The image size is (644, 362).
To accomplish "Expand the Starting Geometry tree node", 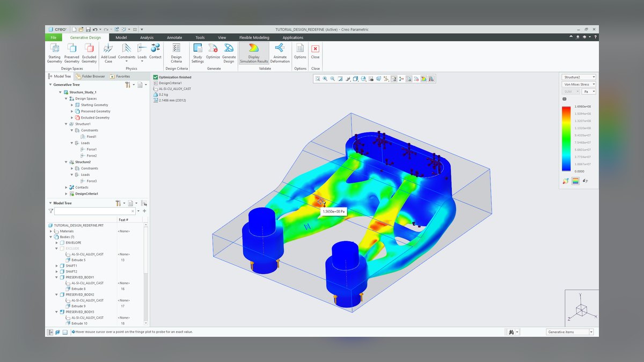I will point(72,105).
